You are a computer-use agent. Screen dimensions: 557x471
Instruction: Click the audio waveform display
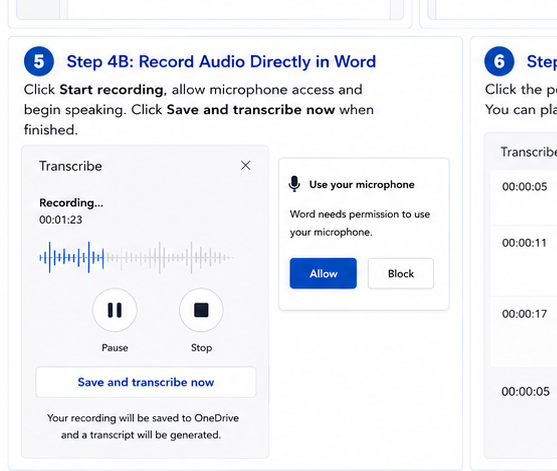coord(136,258)
